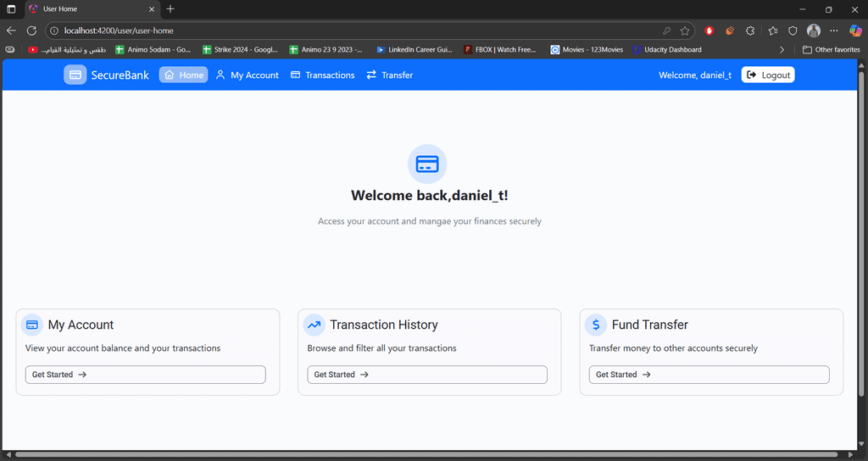
Task: Click the vertical page scrollbar
Action: click(861, 232)
